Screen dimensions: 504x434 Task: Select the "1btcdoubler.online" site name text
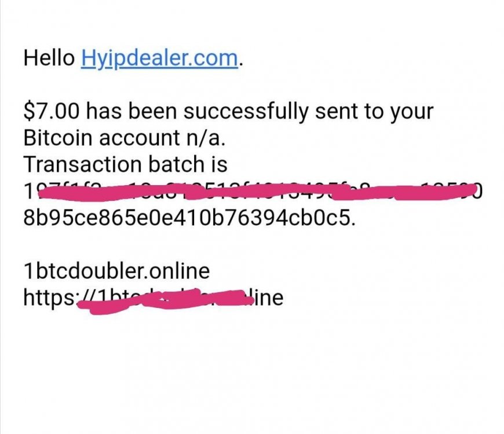pyautogui.click(x=116, y=271)
